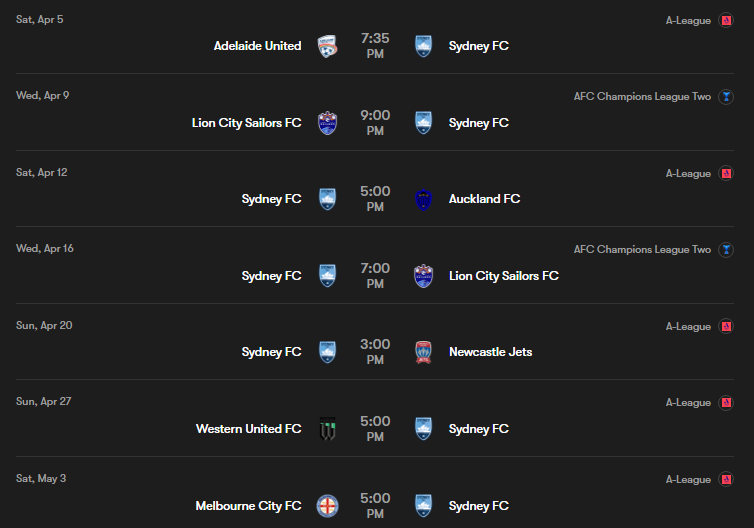
Task: Open Western United FC team link
Action: (249, 429)
